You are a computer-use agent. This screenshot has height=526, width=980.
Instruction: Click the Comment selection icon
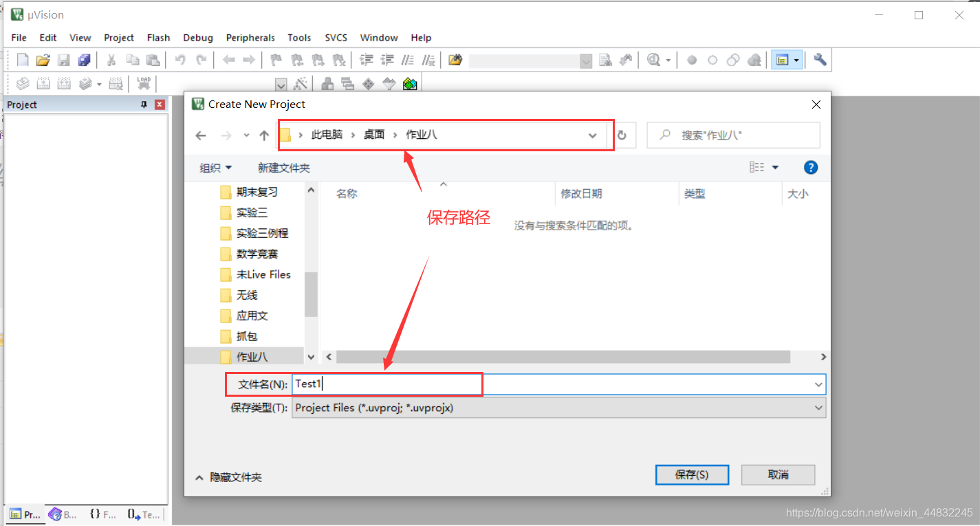408,60
